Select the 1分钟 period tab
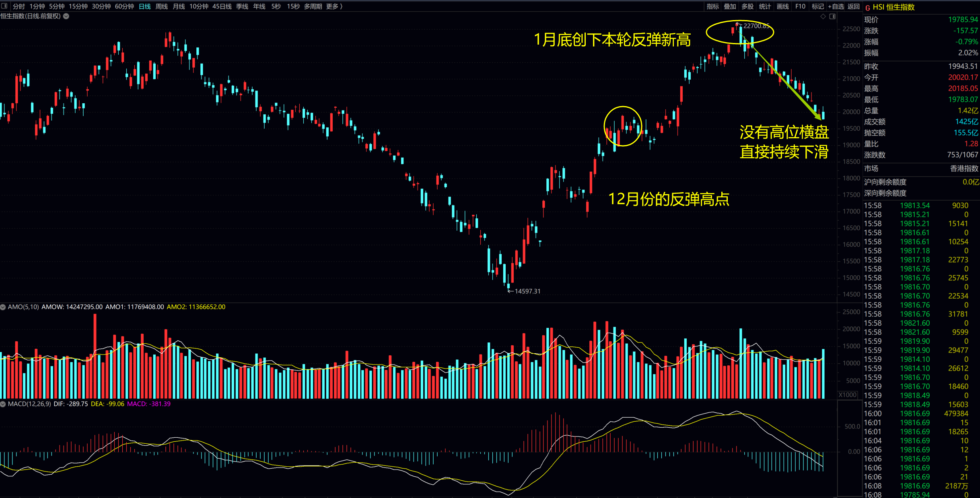Screen dimensions: 980x498 point(37,6)
